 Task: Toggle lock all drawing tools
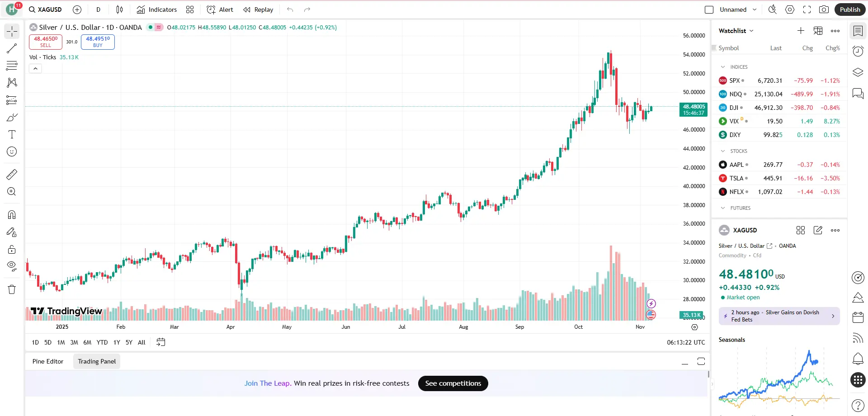[12, 250]
